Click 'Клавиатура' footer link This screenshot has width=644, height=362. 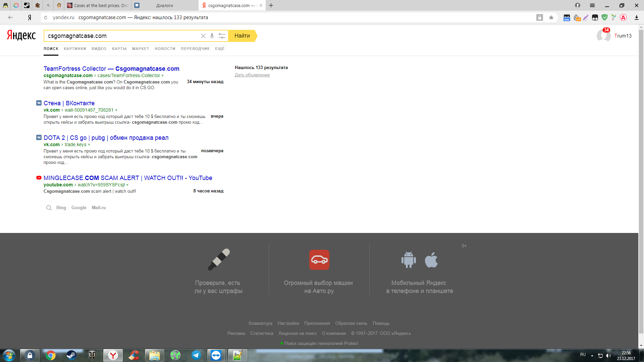click(260, 323)
